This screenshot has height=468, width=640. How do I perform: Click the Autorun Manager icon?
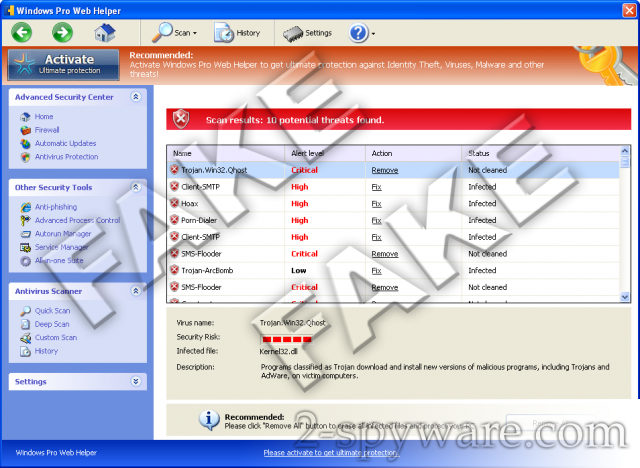coord(25,234)
